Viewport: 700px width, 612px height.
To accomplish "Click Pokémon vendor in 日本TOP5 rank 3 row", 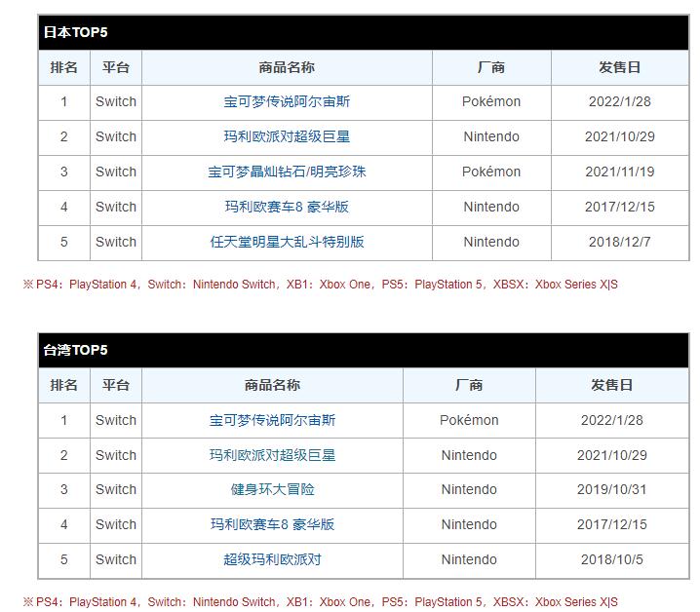I will [491, 172].
